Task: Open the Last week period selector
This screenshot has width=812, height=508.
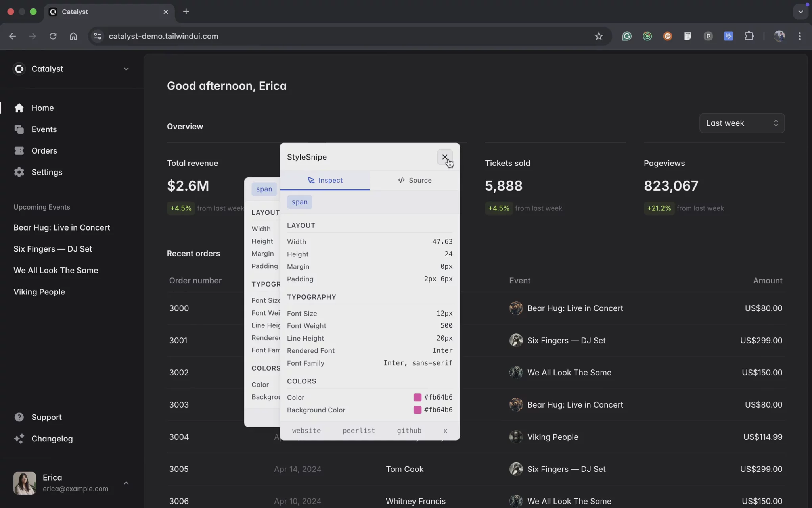Action: (x=741, y=123)
